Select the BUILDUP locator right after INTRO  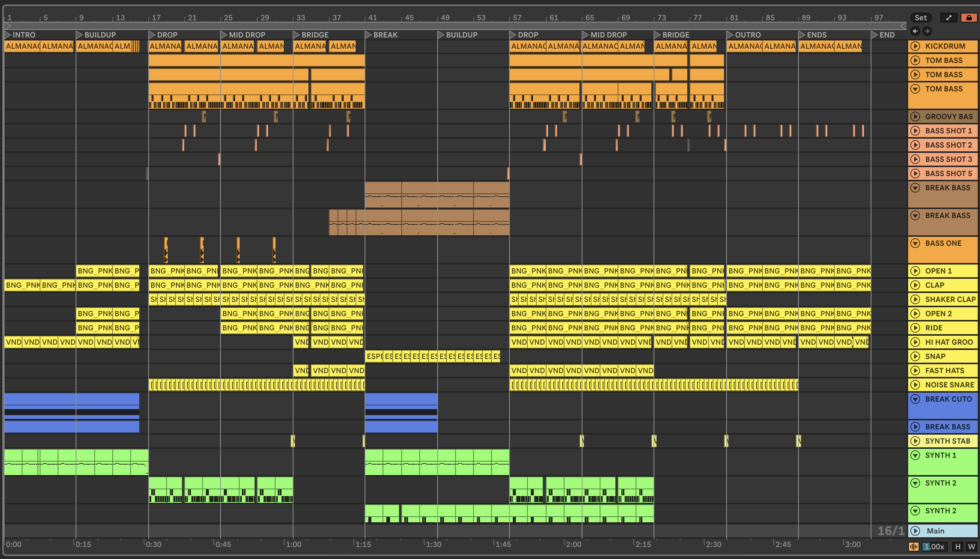pos(96,34)
